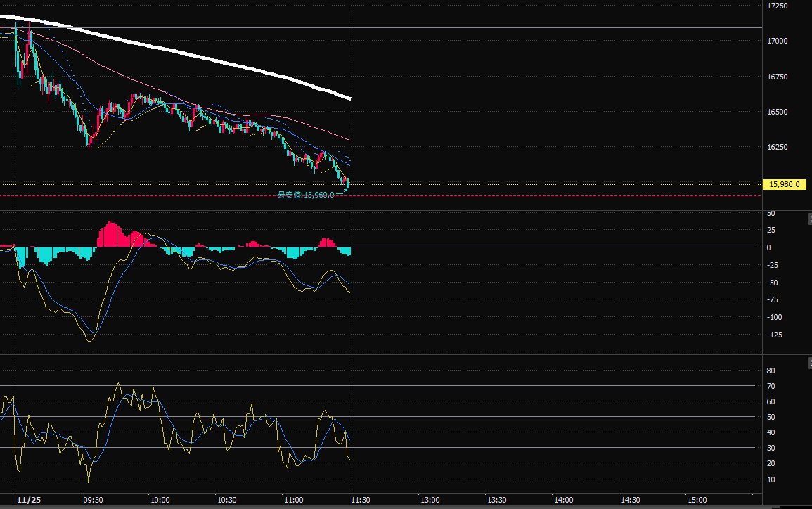
Task: Click the -125 label on MACD axis
Action: 775,335
